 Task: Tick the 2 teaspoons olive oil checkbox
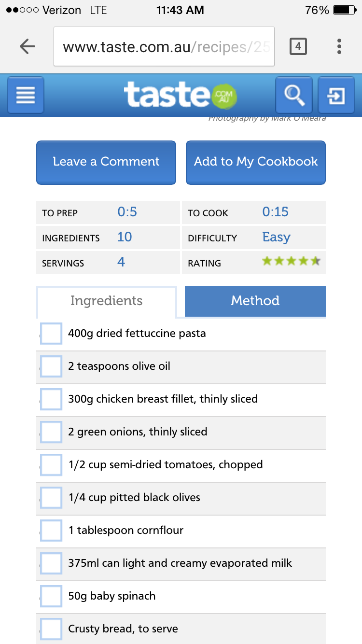click(51, 366)
